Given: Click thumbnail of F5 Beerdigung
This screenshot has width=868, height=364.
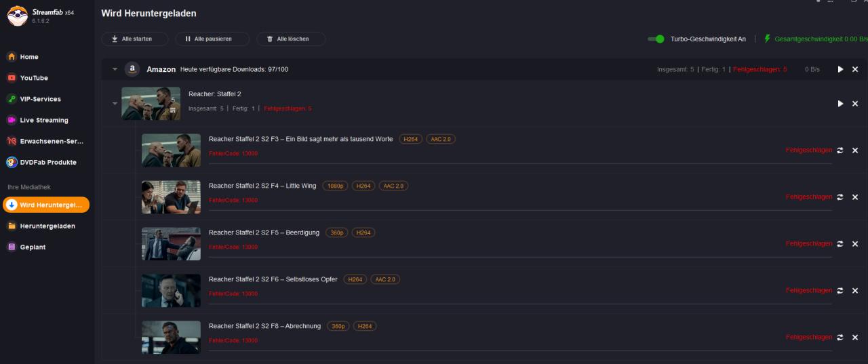Looking at the screenshot, I should pyautogui.click(x=171, y=243).
